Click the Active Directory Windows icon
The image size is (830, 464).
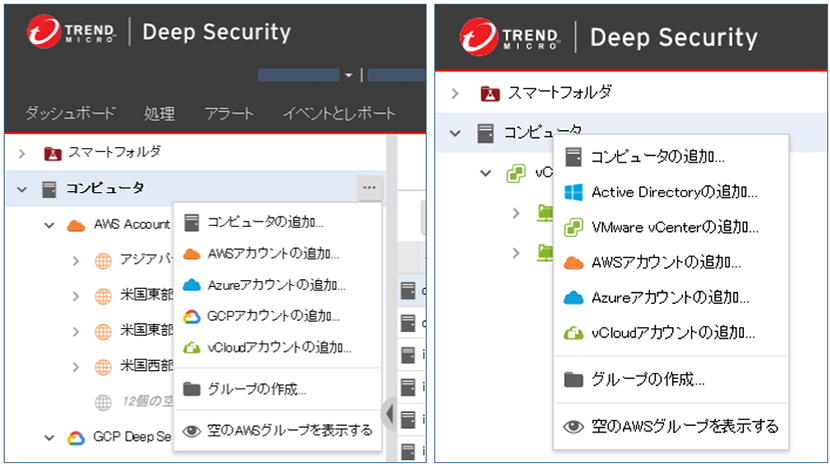[573, 192]
